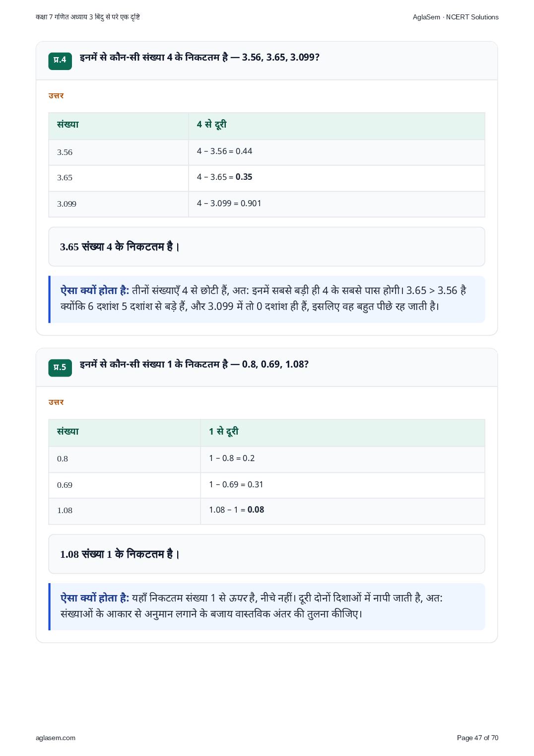Click the 1.08 − 1 = 0.08 cell
Screen dimensions: 534x756
click(x=342, y=511)
